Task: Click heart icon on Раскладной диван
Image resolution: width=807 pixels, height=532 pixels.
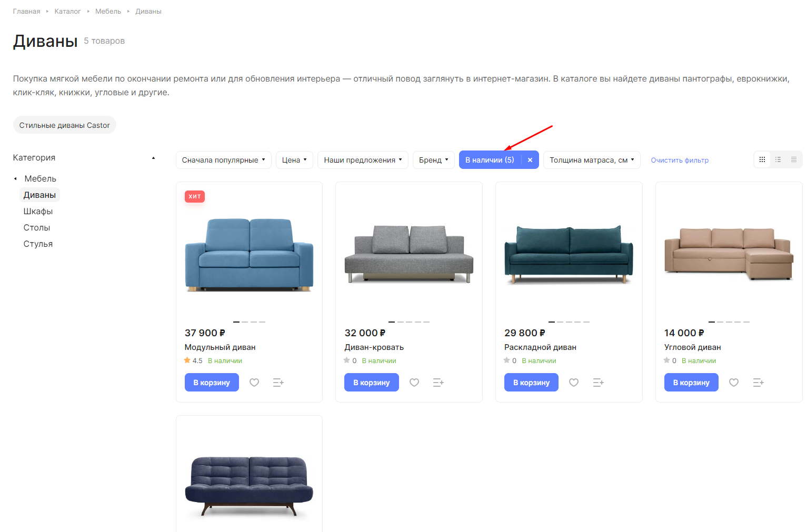Action: click(574, 383)
